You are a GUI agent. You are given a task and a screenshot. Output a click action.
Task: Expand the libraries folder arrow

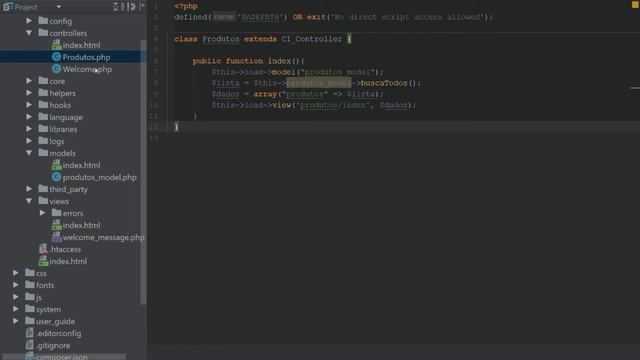point(29,129)
